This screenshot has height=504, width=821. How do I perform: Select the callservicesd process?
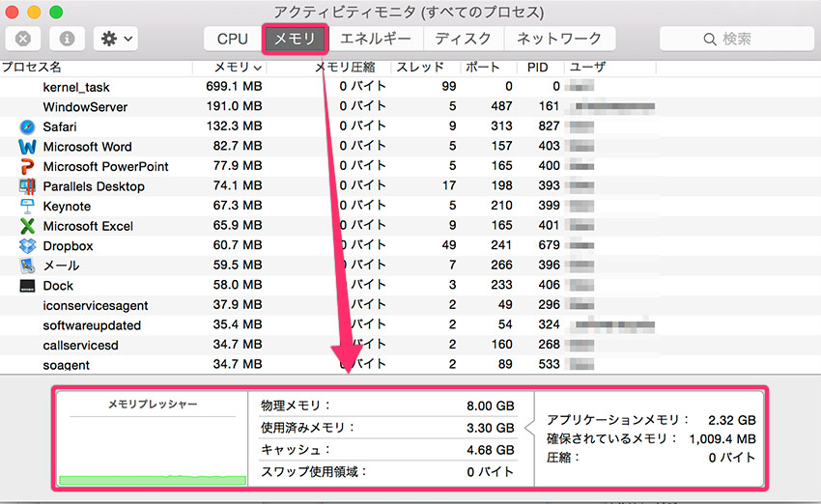click(80, 346)
